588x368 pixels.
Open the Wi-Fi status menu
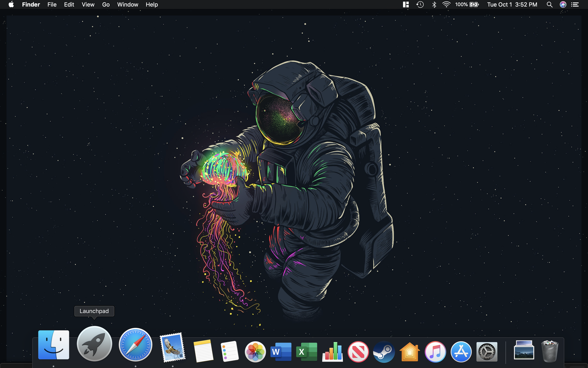[446, 4]
